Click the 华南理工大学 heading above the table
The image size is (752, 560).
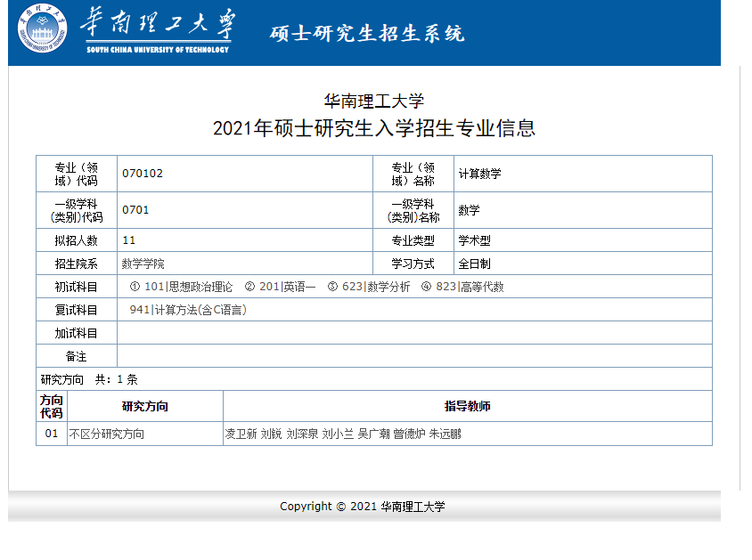tap(374, 101)
